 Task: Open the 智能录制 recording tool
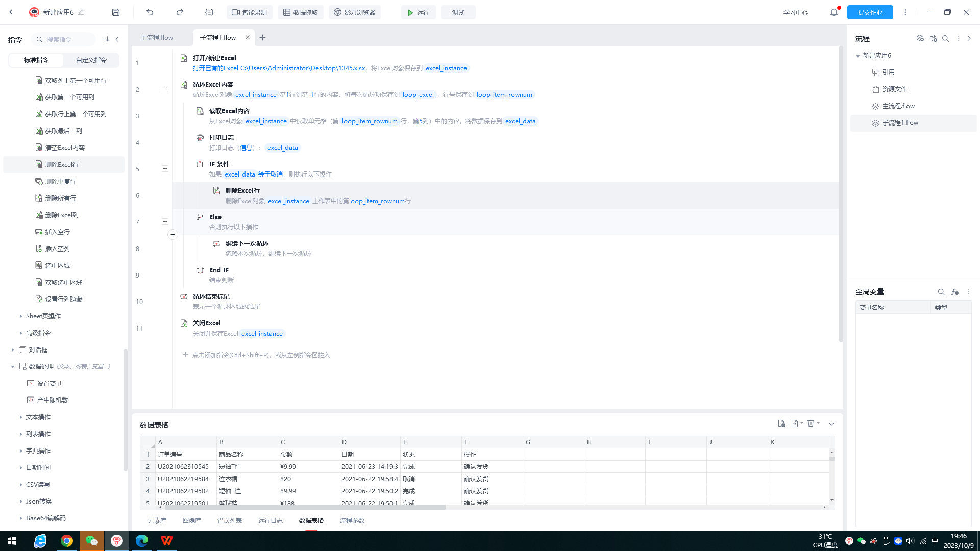[249, 12]
